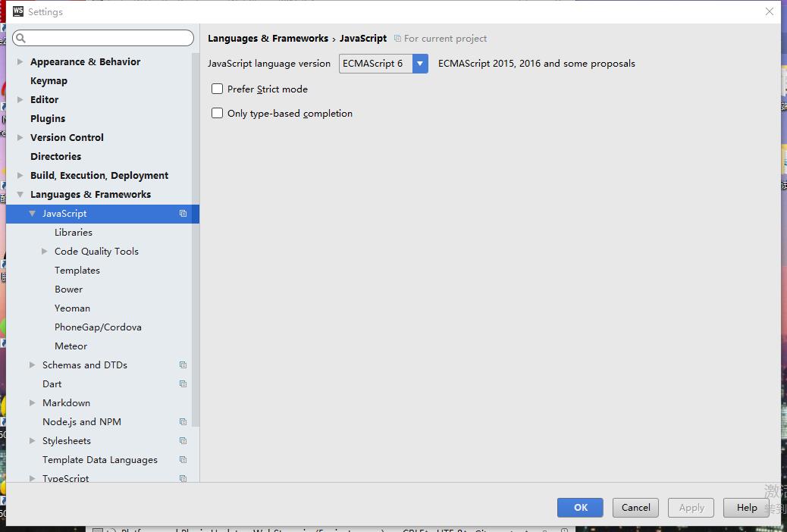Select Templates under JavaScript
Viewport: 787px width, 532px height.
(x=77, y=271)
